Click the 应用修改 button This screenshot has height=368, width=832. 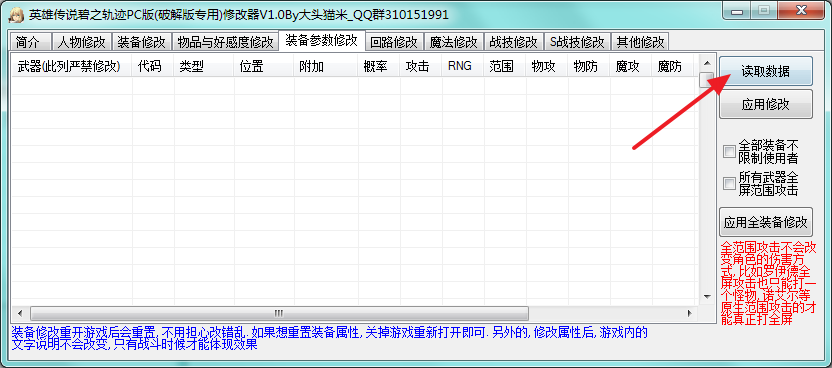click(x=766, y=104)
